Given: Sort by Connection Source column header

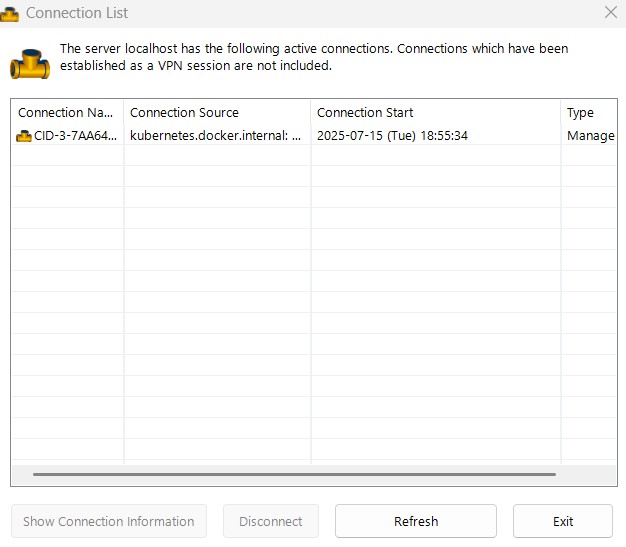Looking at the screenshot, I should [217, 113].
